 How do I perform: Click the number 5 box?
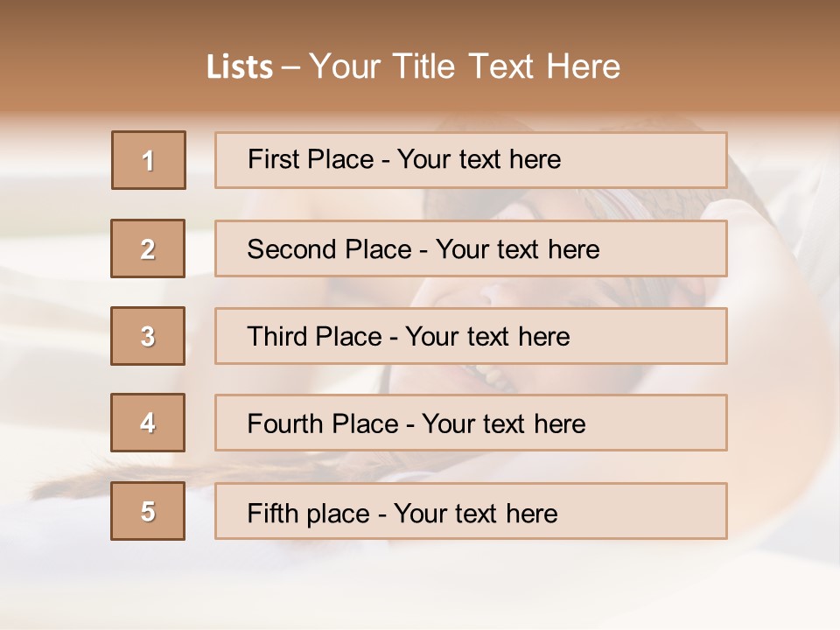coord(148,511)
